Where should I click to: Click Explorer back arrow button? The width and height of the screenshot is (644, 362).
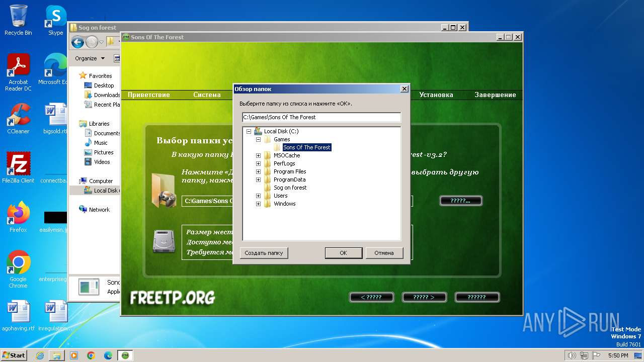[77, 42]
